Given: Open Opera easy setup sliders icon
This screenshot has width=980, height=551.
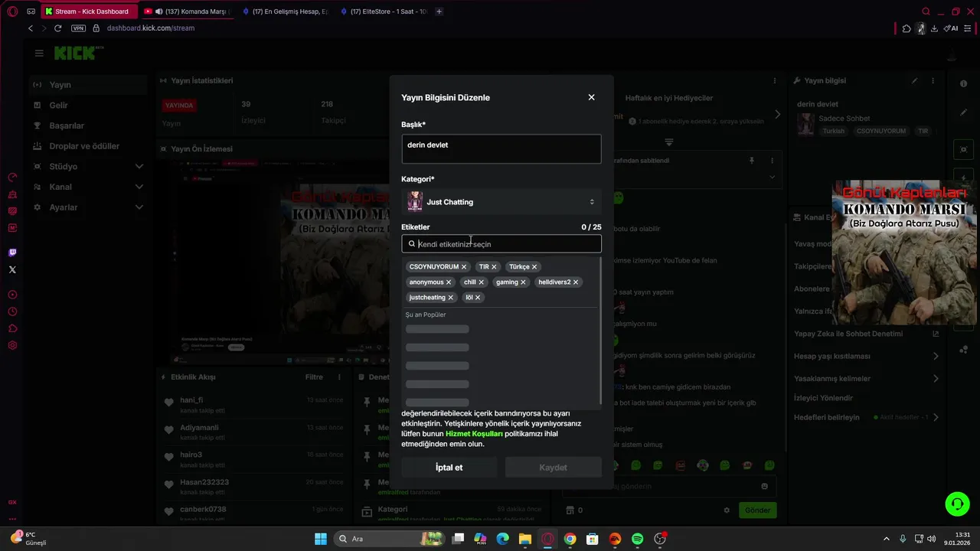Looking at the screenshot, I should (967, 28).
